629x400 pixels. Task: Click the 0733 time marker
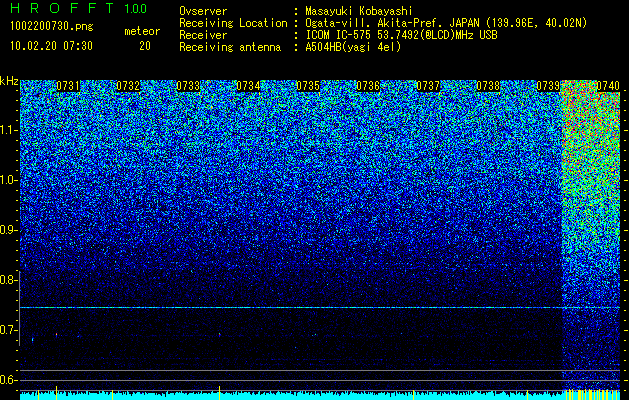click(188, 86)
